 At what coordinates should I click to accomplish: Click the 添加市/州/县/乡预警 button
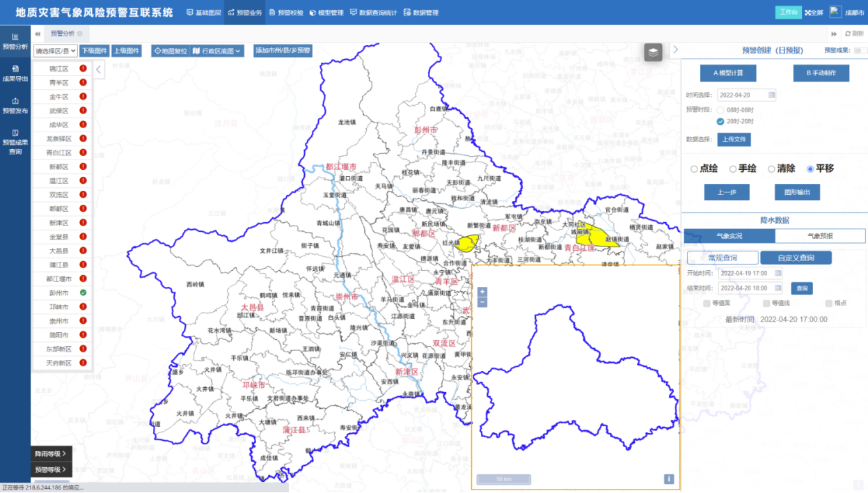point(283,51)
